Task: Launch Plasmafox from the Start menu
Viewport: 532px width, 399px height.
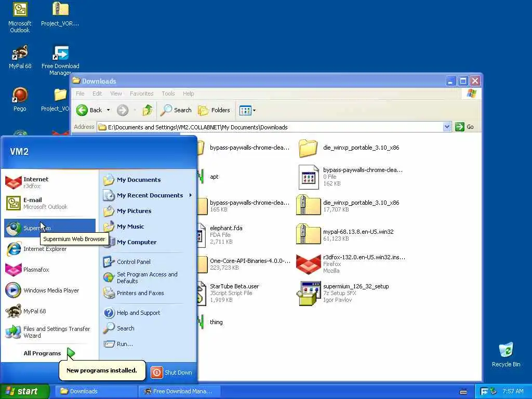Action: click(49, 270)
